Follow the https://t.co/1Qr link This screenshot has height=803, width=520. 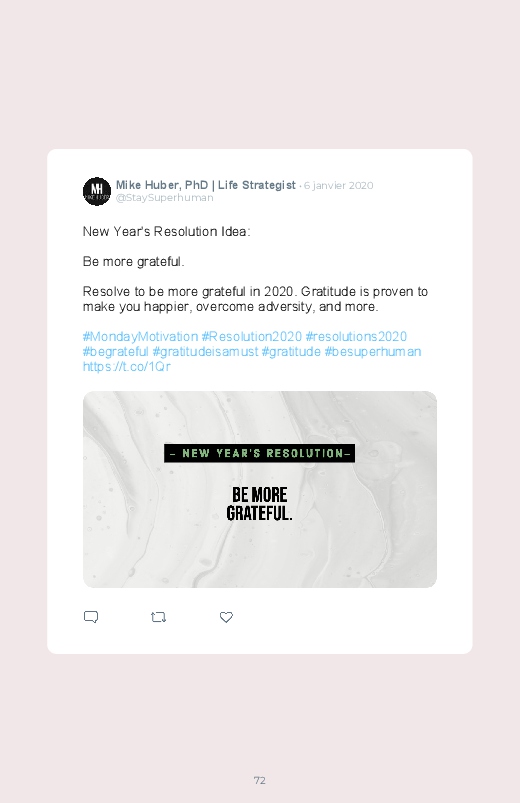pyautogui.click(x=127, y=367)
